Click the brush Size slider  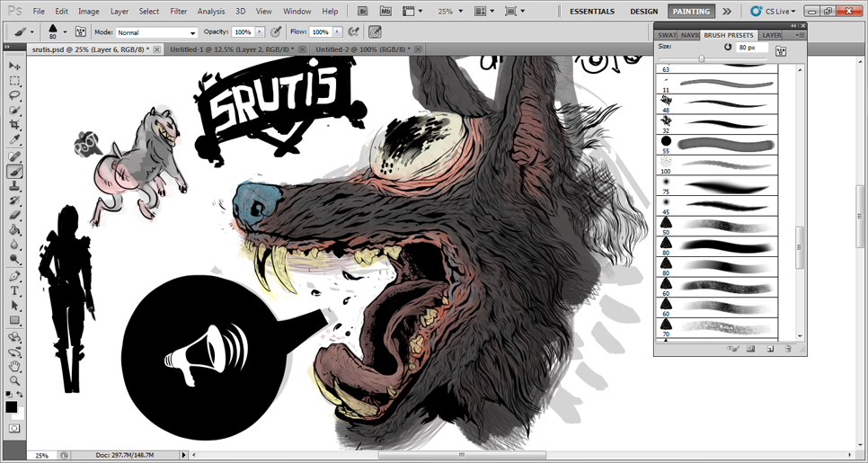coord(702,58)
